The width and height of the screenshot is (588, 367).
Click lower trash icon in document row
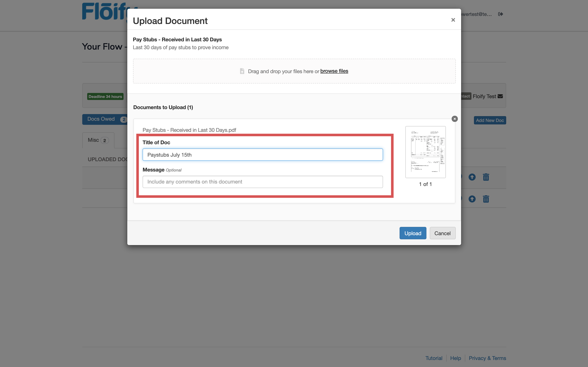pos(486,199)
